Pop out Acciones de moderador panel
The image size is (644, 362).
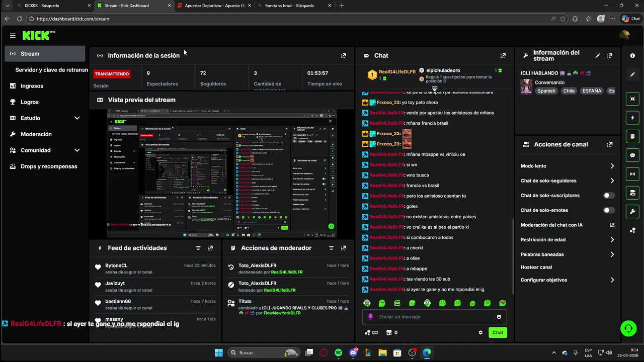point(343,248)
